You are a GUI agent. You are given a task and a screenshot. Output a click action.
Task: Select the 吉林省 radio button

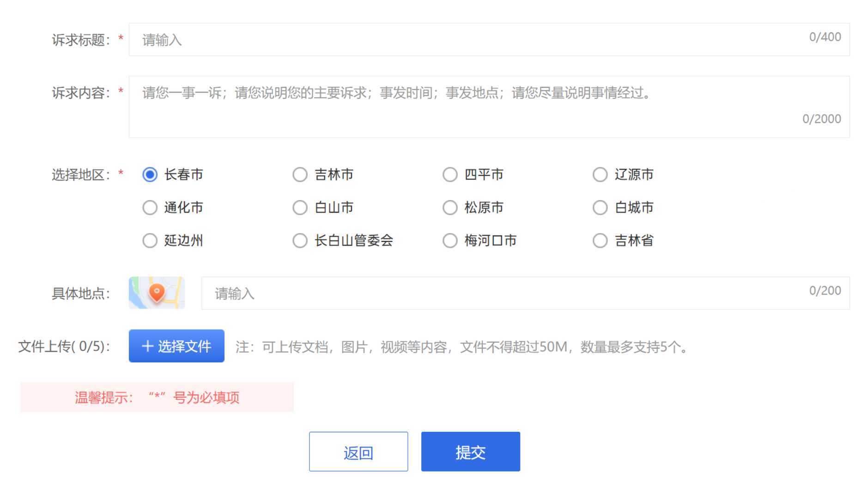tap(600, 240)
